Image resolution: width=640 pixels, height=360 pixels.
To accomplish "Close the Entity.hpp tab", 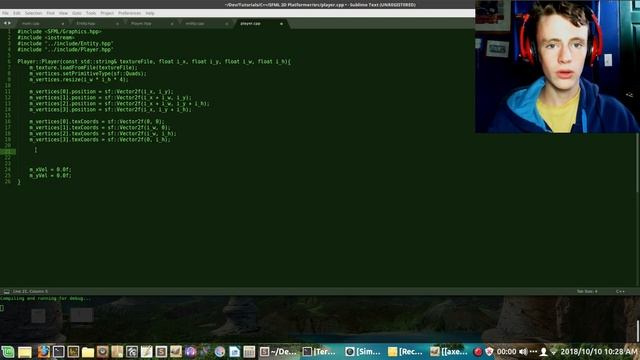I will (x=117, y=24).
